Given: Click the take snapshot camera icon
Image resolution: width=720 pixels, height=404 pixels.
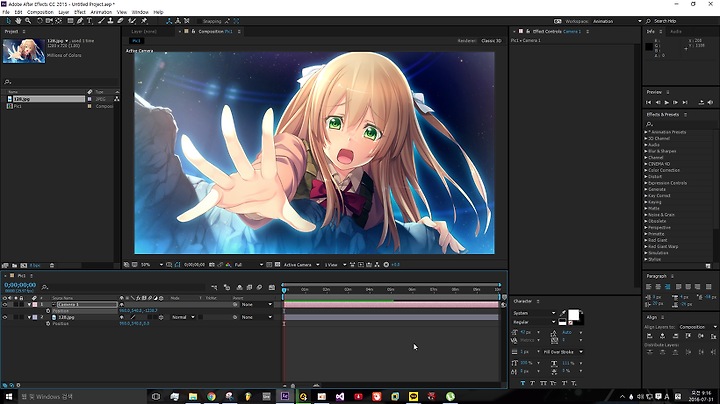Looking at the screenshot, I should (212, 264).
